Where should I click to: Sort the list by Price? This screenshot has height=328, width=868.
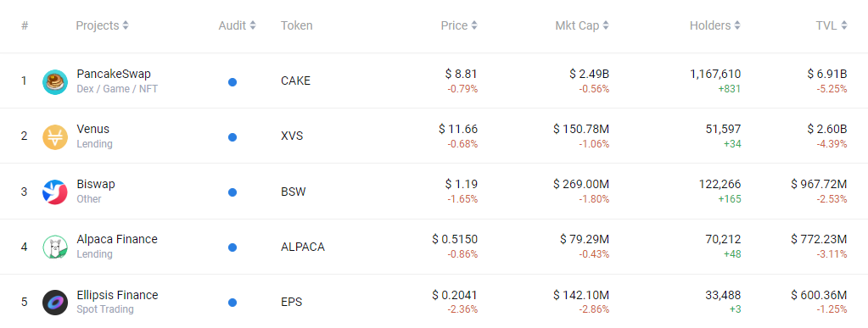point(459,25)
